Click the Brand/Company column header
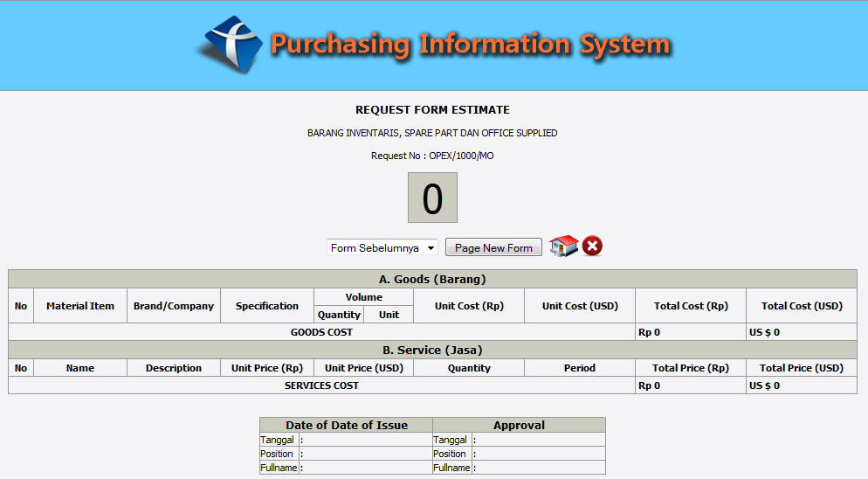This screenshot has width=868, height=479. click(x=173, y=305)
